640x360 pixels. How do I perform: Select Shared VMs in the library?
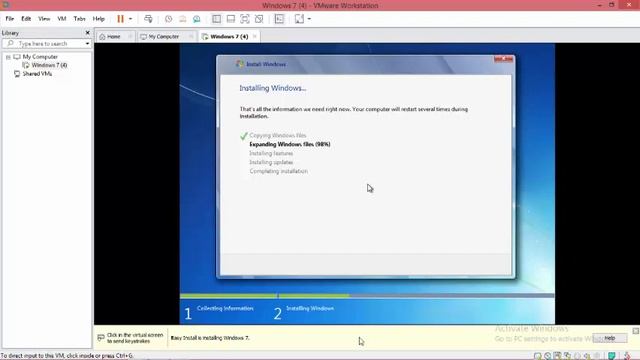click(x=37, y=74)
